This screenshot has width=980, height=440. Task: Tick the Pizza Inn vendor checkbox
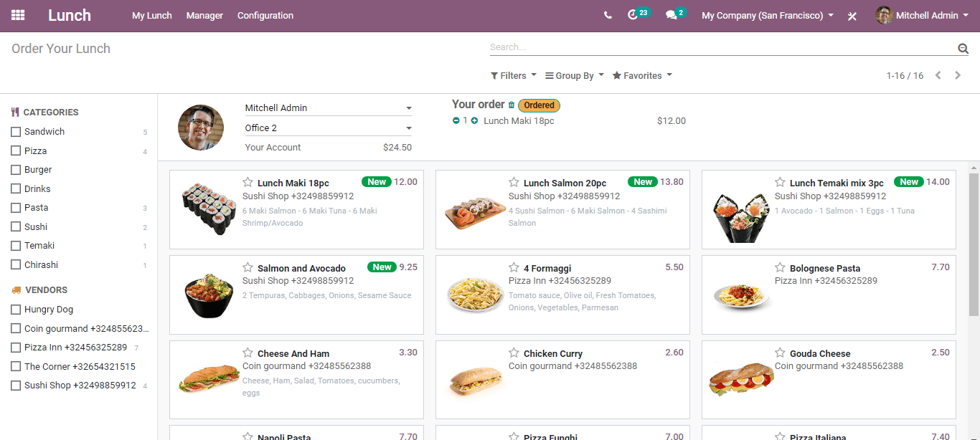[x=16, y=348]
